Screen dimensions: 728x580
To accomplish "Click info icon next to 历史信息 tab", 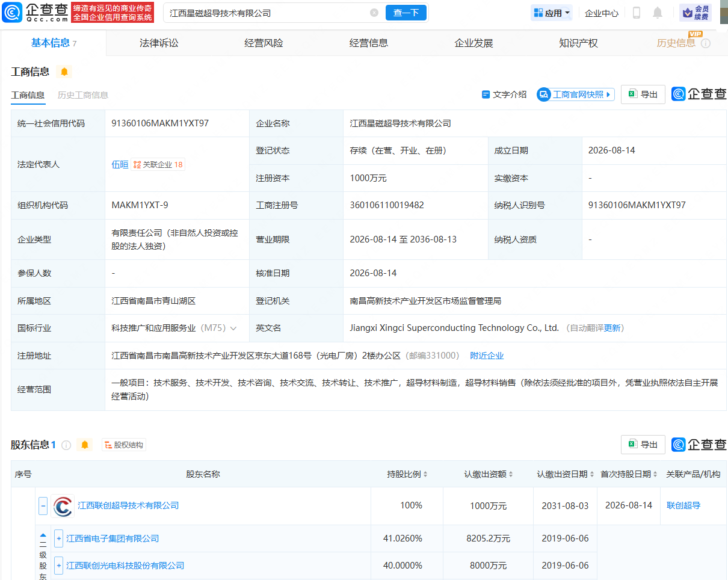I will click(706, 43).
